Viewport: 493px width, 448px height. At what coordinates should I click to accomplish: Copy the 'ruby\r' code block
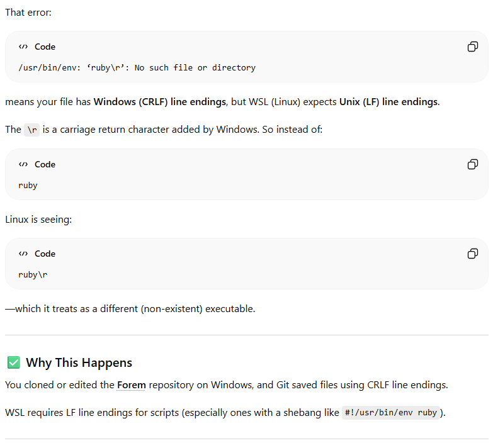coord(473,254)
